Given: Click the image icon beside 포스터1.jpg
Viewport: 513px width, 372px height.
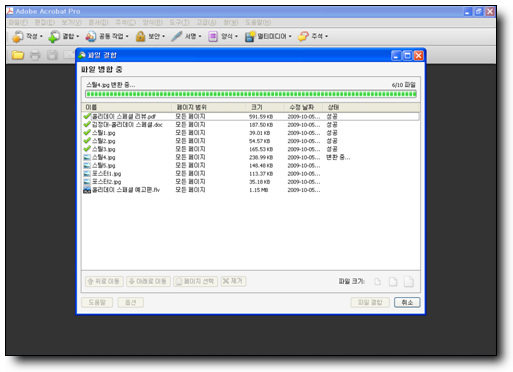Looking at the screenshot, I should (87, 173).
